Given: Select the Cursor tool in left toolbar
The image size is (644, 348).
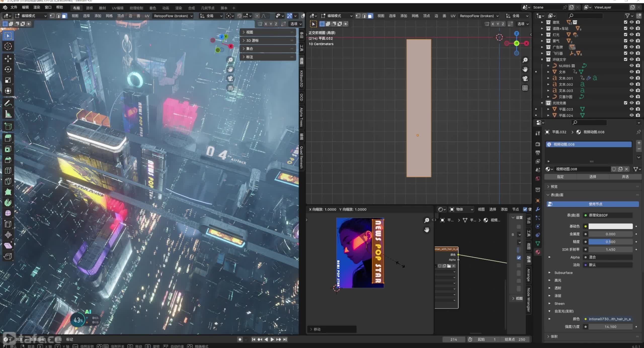Looking at the screenshot, I should pos(8,47).
